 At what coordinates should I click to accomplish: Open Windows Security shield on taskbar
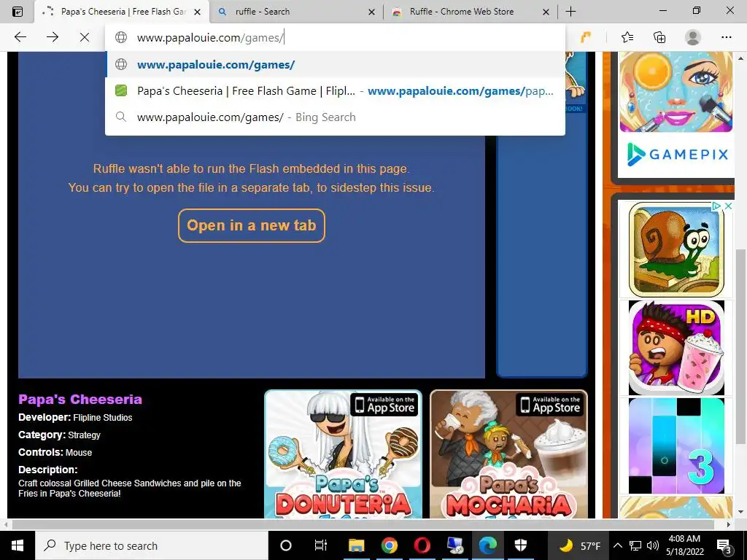pos(521,545)
